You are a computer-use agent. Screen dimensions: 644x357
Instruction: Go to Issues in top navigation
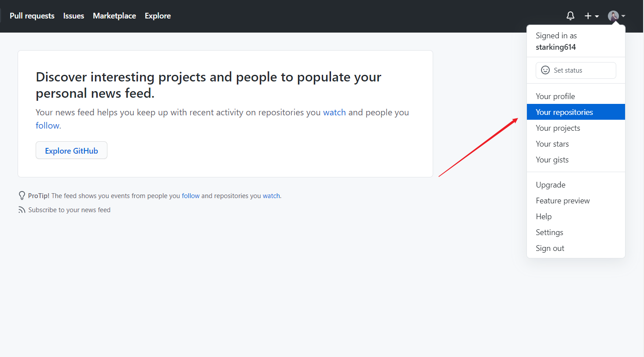[74, 16]
